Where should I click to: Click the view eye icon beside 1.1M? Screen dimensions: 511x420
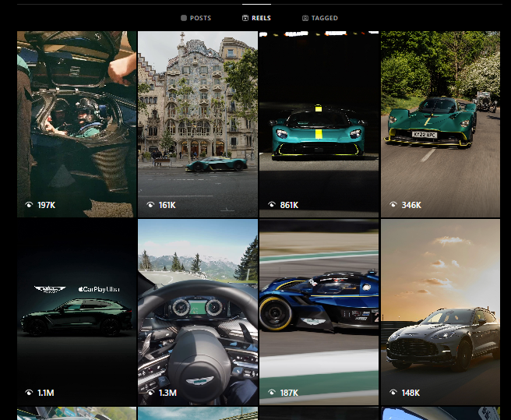pyautogui.click(x=29, y=393)
